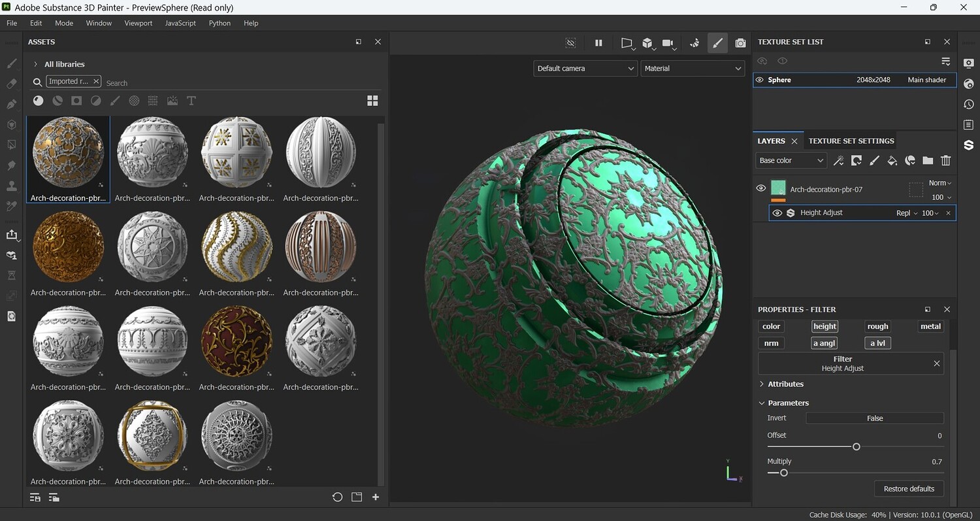Screen dimensions: 980x521
Task: Open the Viewport menu
Action: click(139, 23)
